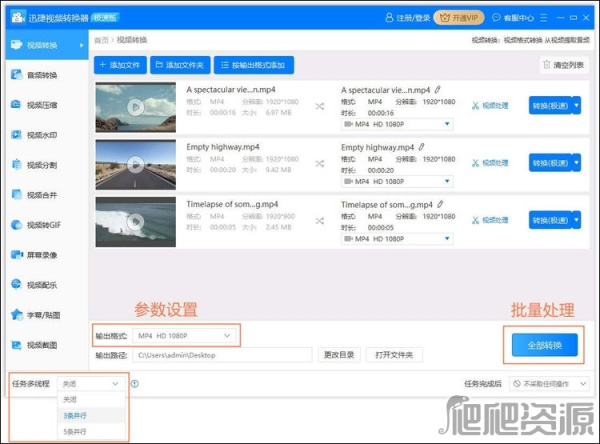Viewport: 600px width, 444px height.
Task: Click 转换(极速) for A spectacular view
Action: click(x=550, y=106)
